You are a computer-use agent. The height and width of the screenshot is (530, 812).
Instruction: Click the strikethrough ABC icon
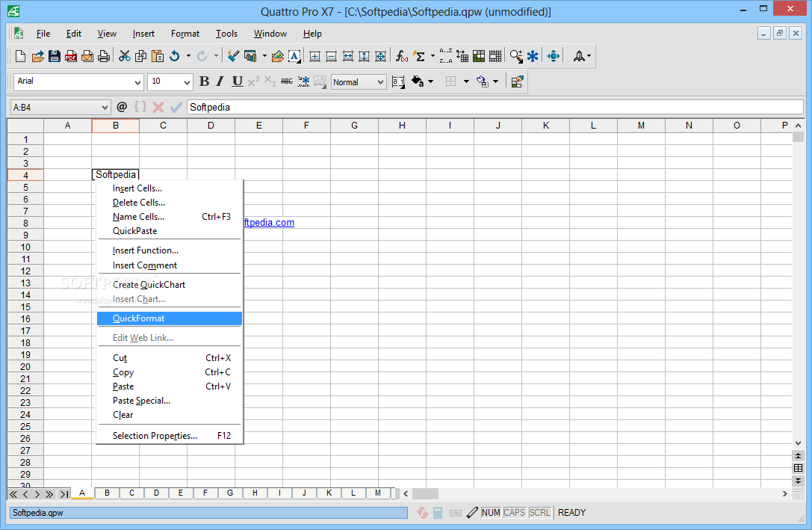[286, 81]
